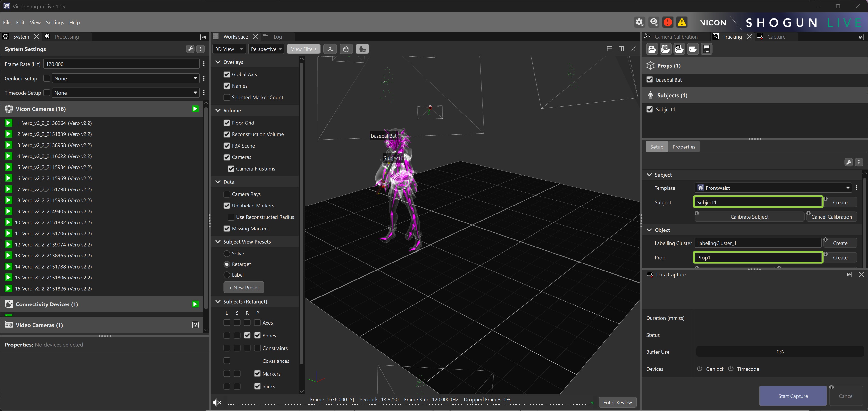Switch to the Capture tab
The image size is (868, 411).
click(x=776, y=37)
